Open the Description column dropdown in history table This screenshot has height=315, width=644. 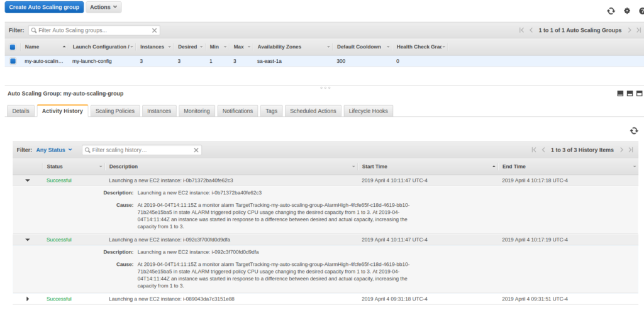pyautogui.click(x=353, y=167)
